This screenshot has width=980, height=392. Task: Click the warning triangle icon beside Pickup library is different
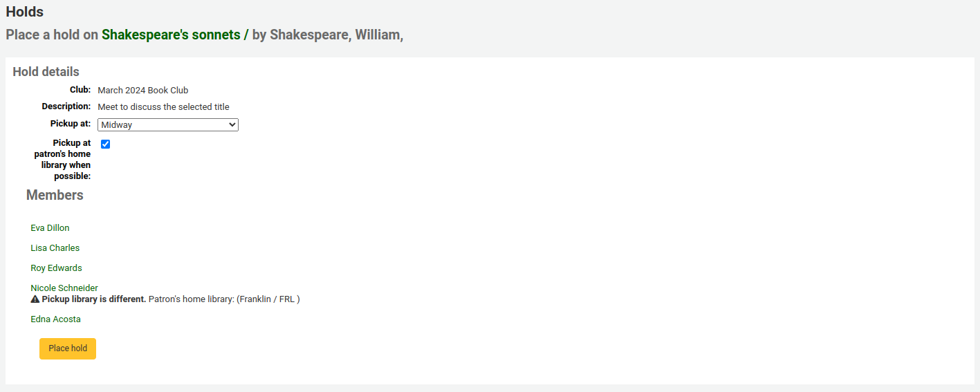click(35, 299)
